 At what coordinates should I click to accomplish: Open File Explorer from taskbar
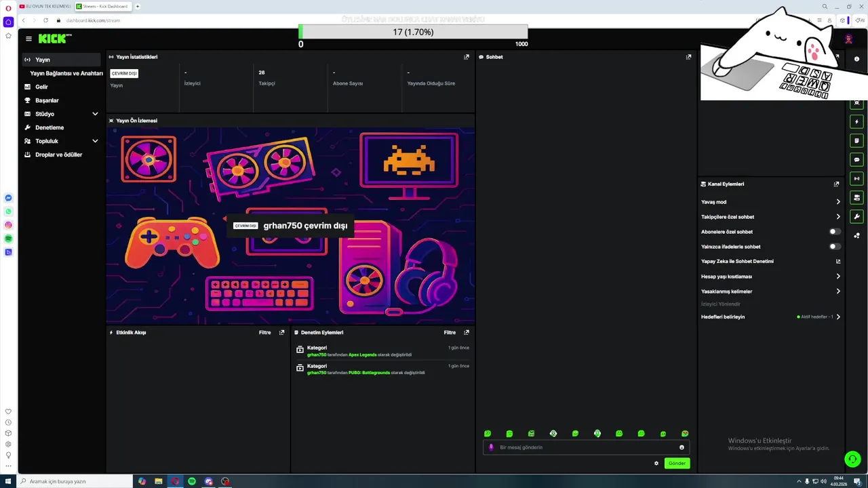coord(159,481)
